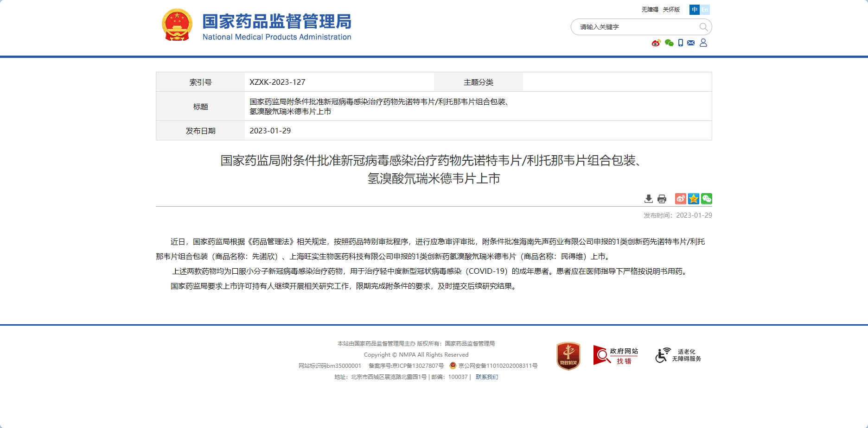Open the 无障碍 accessibility mode
Viewport: 868px width, 428px height.
[650, 10]
